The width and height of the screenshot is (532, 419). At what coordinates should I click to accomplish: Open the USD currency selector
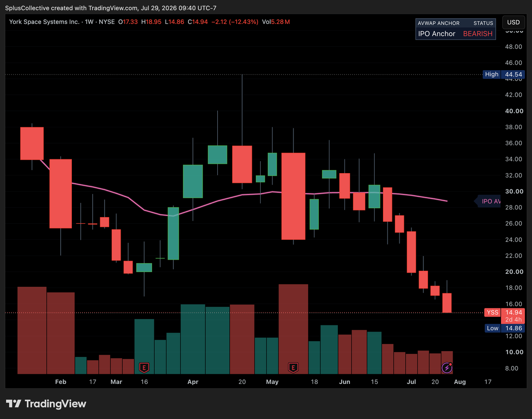(x=513, y=22)
